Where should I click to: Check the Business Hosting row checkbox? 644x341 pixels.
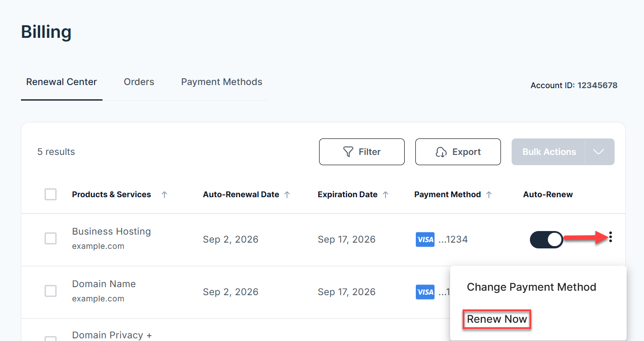coord(50,239)
